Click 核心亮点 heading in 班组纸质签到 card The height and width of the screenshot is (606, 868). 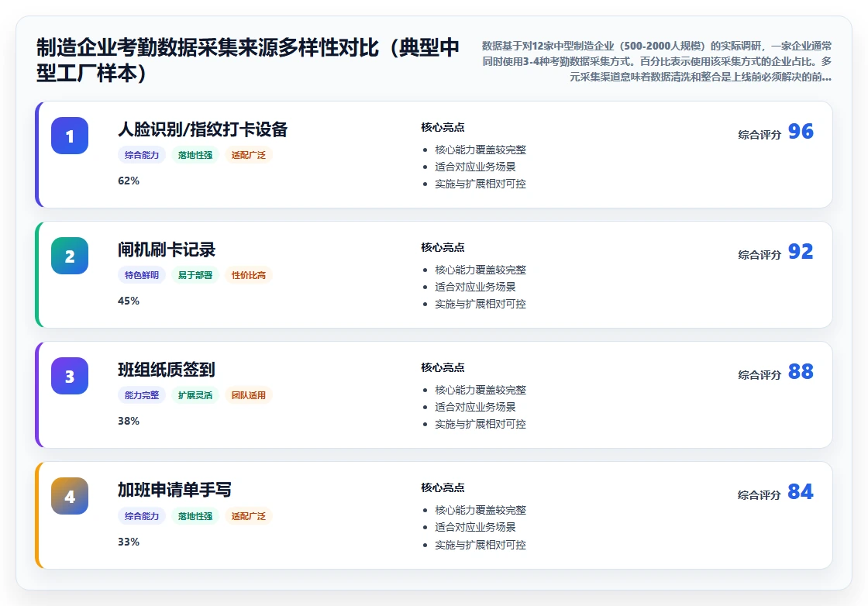443,367
